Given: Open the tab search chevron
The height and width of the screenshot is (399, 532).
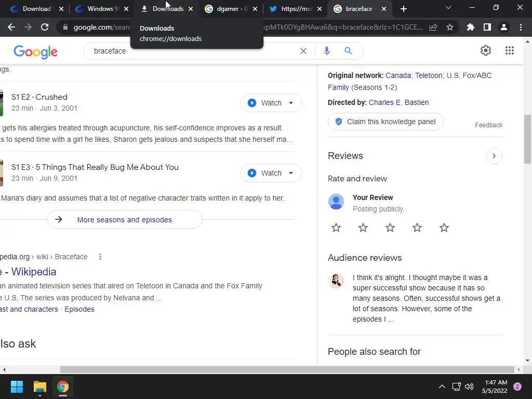Looking at the screenshot, I should (x=448, y=7).
